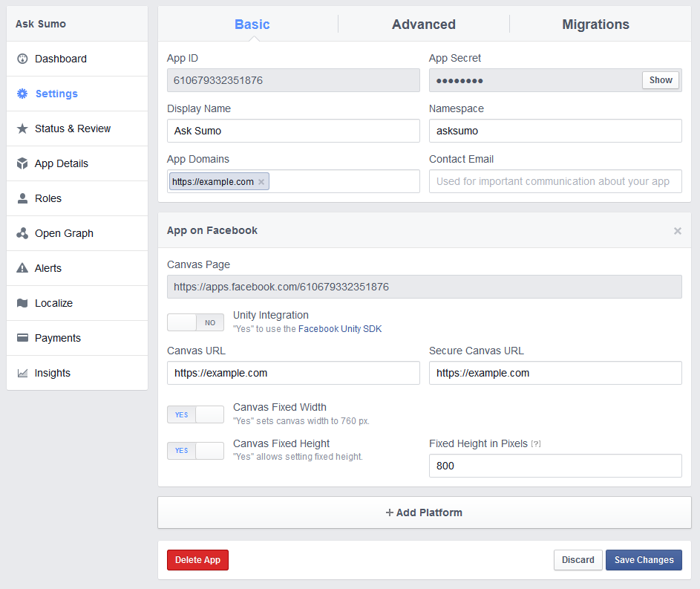Show the App Secret

click(x=661, y=80)
